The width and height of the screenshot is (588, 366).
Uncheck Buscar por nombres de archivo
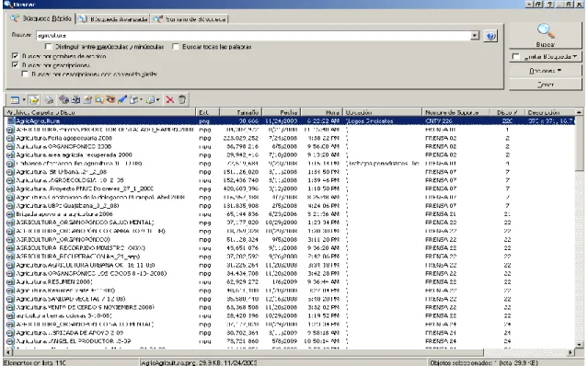pos(16,56)
